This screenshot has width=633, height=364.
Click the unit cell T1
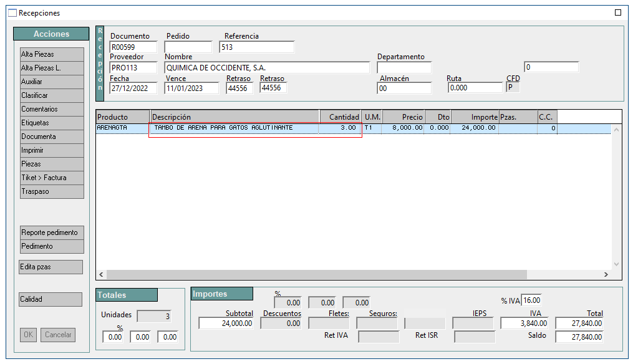click(x=372, y=128)
